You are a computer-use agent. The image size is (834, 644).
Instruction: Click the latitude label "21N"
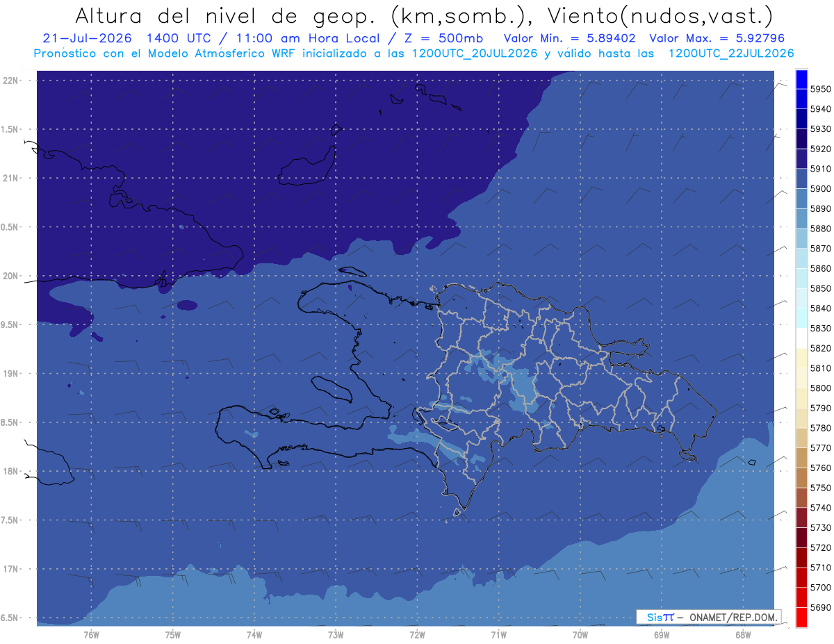click(12, 178)
